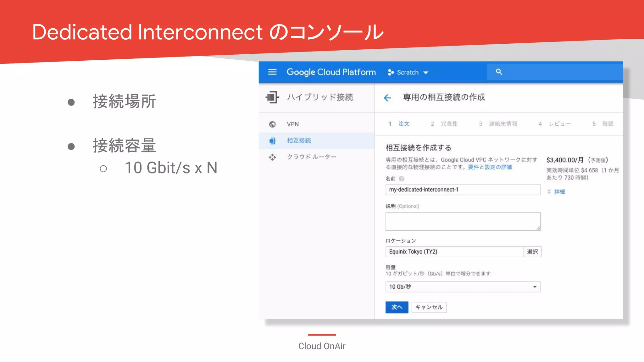Open the 要件と設定の詳細 link
Viewport: 644px width, 362px height.
pos(490,167)
